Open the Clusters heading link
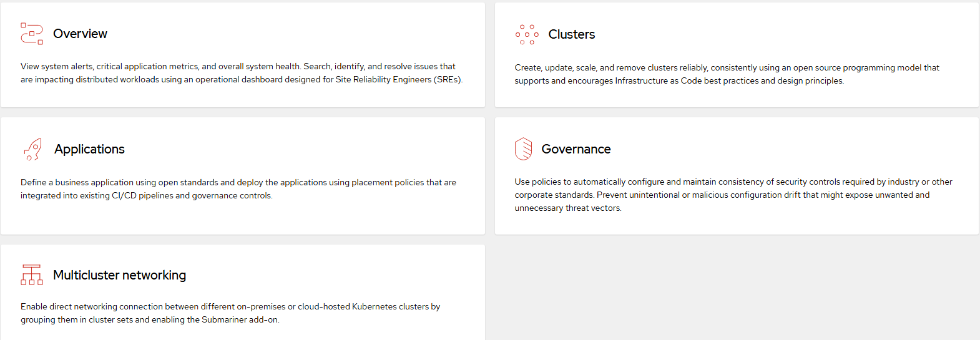Screen dimensions: 980x340 pos(572,34)
